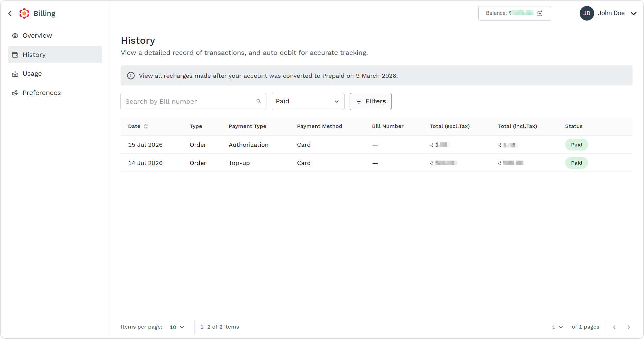The height and width of the screenshot is (339, 644).
Task: Click the Total (excl.Tax) column header
Action: [x=450, y=127]
